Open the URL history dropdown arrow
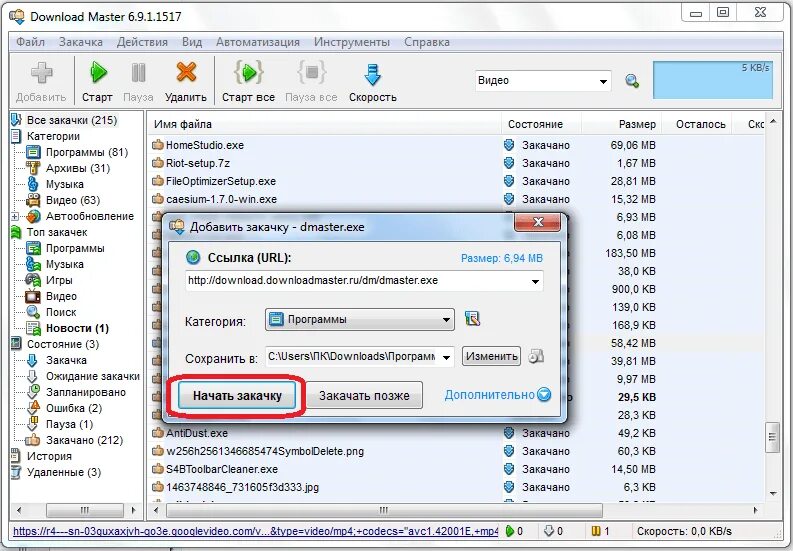The height and width of the screenshot is (551, 793). coord(535,281)
